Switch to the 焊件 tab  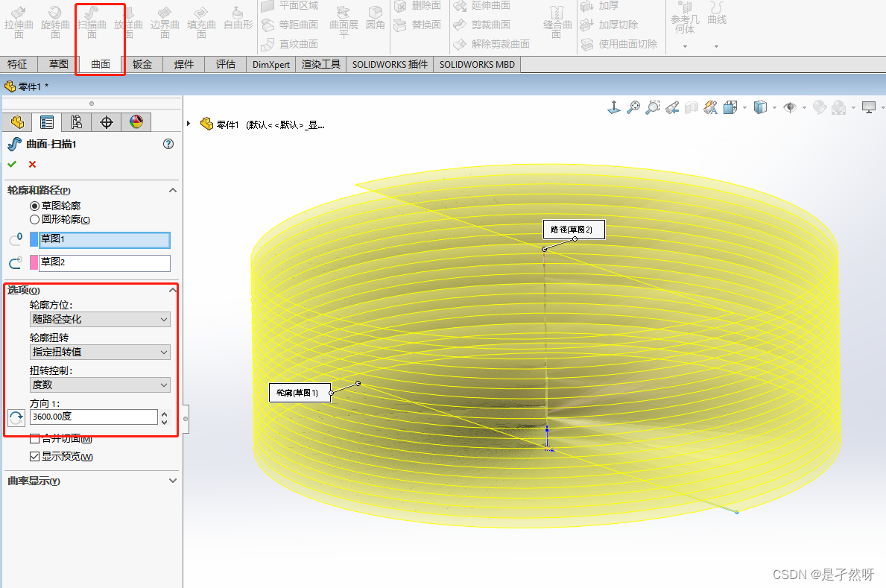pyautogui.click(x=183, y=64)
